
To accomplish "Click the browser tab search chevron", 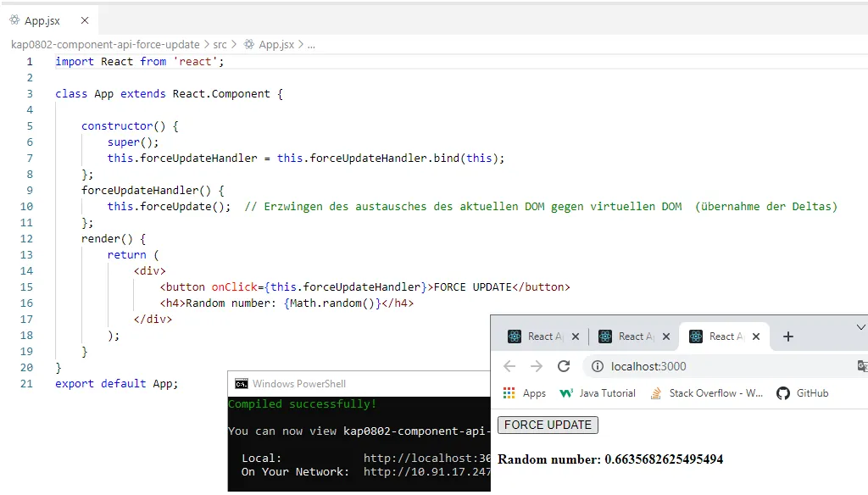I will [x=861, y=327].
